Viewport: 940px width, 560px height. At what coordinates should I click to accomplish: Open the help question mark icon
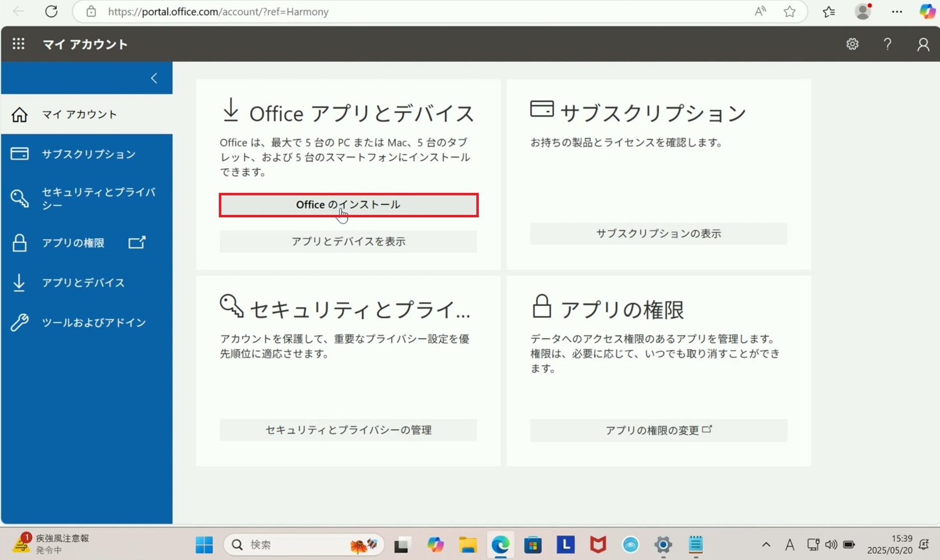[887, 44]
